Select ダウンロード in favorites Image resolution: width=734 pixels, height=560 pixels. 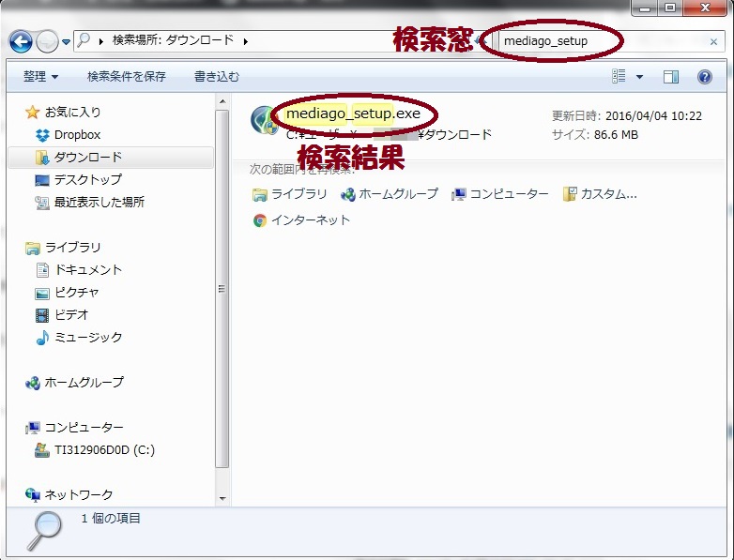pyautogui.click(x=88, y=158)
